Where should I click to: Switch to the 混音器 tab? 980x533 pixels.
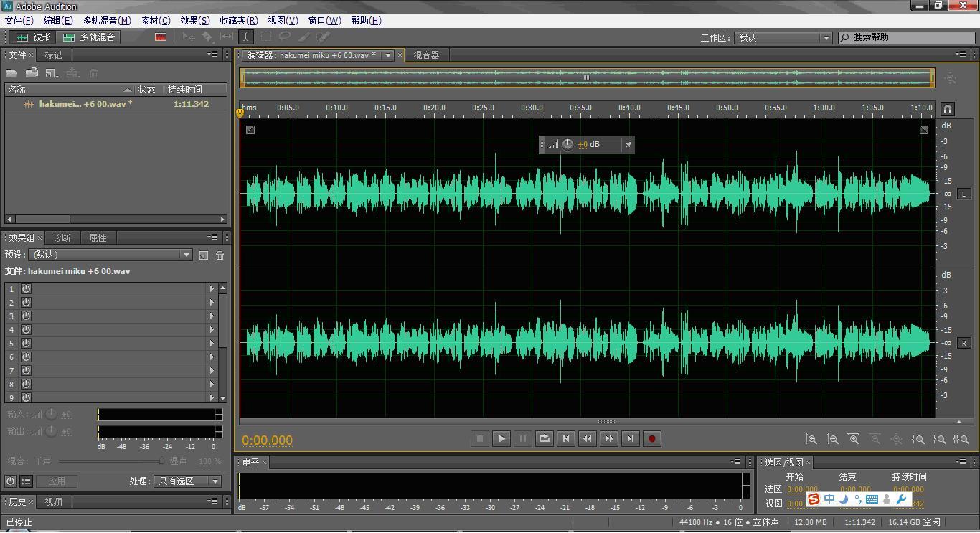[x=426, y=55]
